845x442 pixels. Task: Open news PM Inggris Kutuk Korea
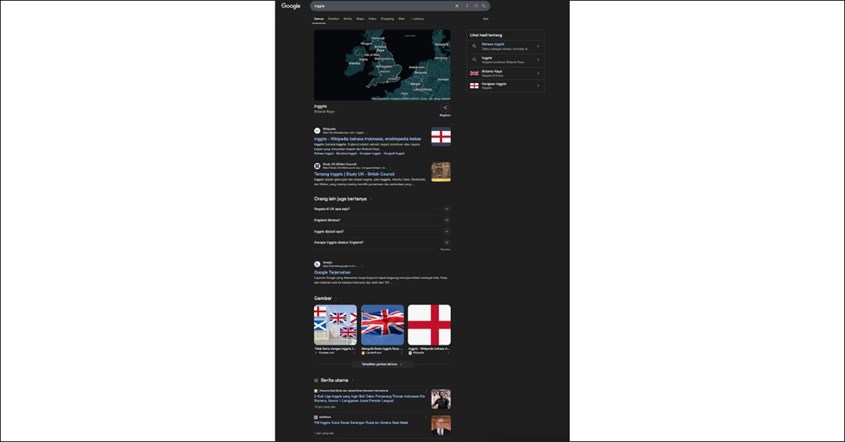tap(361, 423)
